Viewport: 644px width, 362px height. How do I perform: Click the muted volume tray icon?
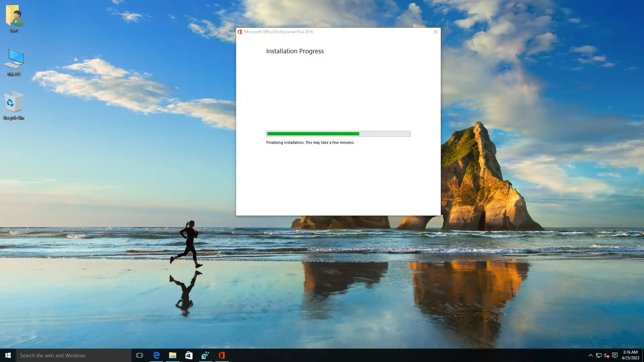coord(606,355)
